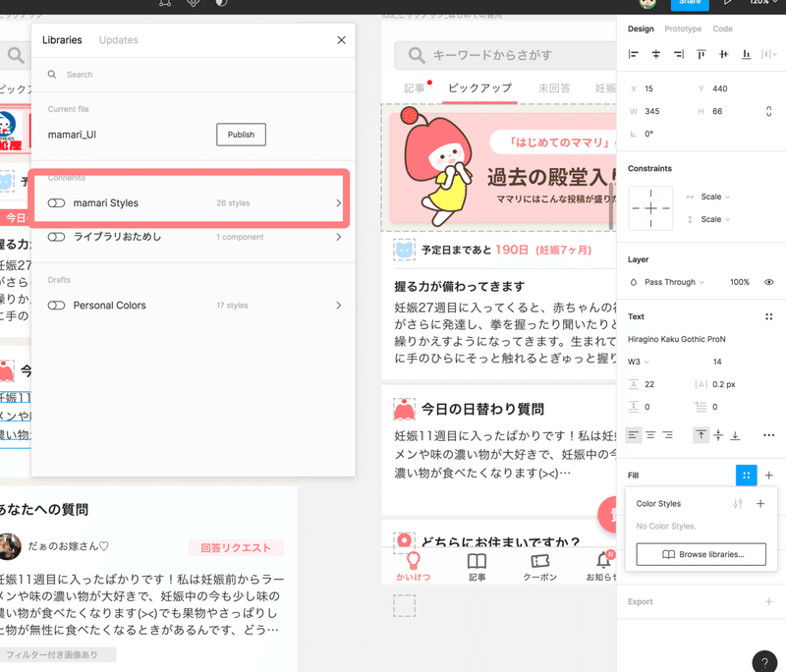
Task: Click the 回答リクエスト badge on canvas
Action: [x=236, y=548]
